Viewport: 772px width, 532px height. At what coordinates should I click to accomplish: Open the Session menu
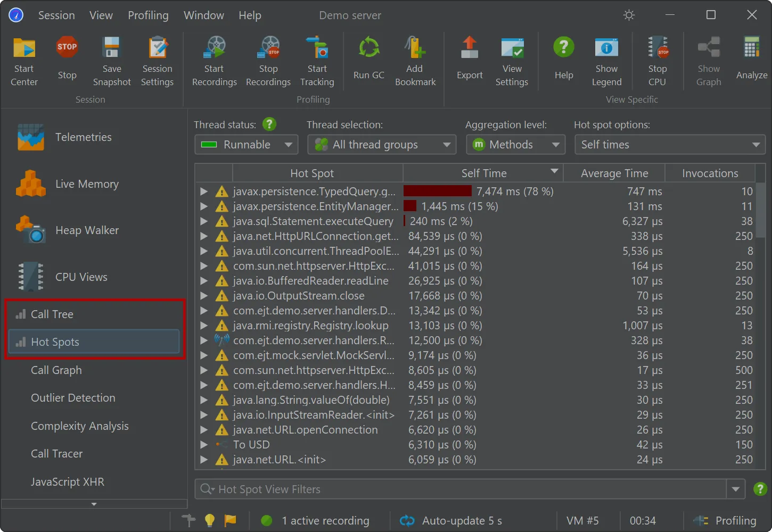[x=56, y=15]
